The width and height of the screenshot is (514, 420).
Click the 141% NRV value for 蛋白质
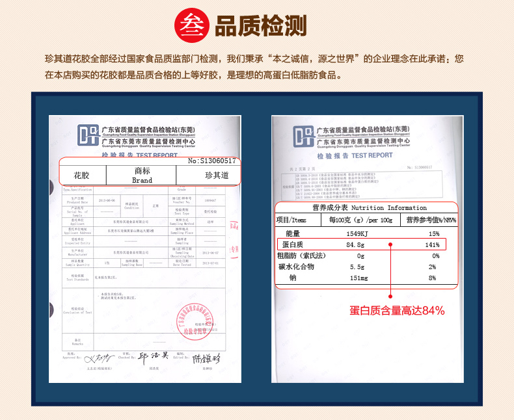[433, 244]
